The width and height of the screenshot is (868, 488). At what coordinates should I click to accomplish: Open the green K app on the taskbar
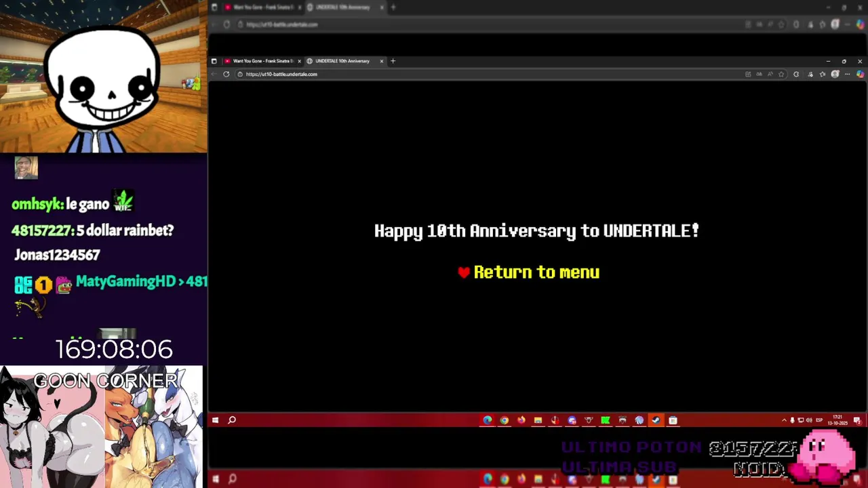(x=606, y=420)
